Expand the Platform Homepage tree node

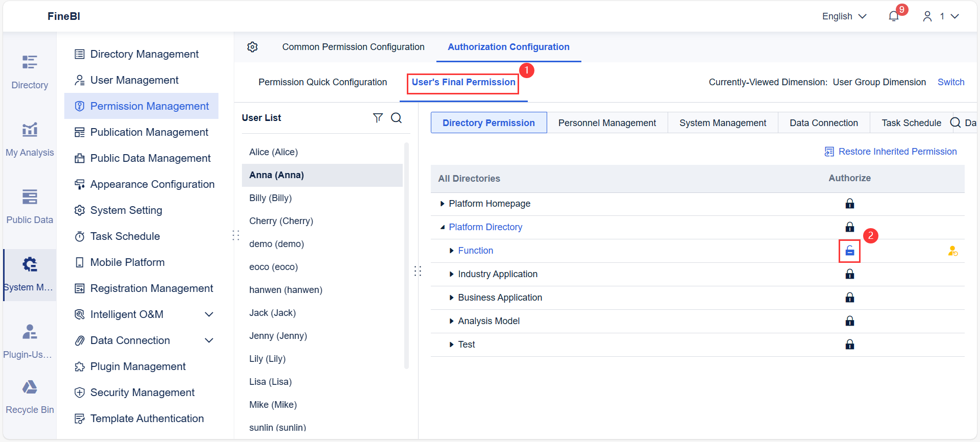point(442,204)
